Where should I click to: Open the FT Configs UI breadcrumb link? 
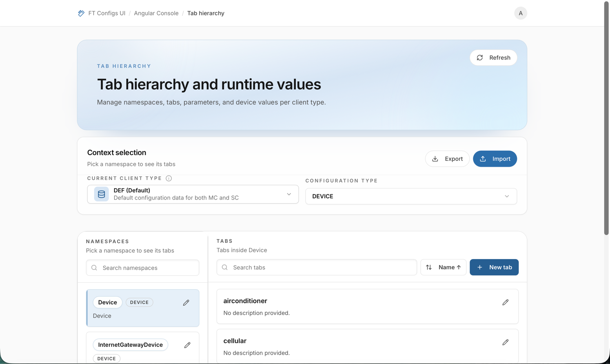106,13
